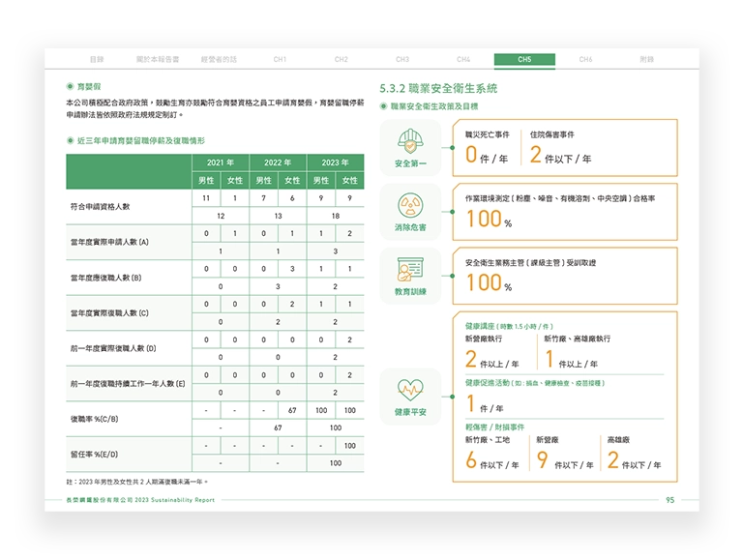Image resolution: width=743 pixels, height=560 pixels.
Task: Select the 2022 年 column header
Action: 278,162
